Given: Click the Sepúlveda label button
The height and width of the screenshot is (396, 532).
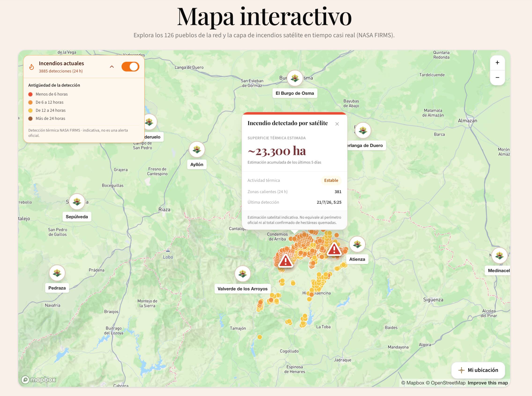Looking at the screenshot, I should tap(77, 217).
